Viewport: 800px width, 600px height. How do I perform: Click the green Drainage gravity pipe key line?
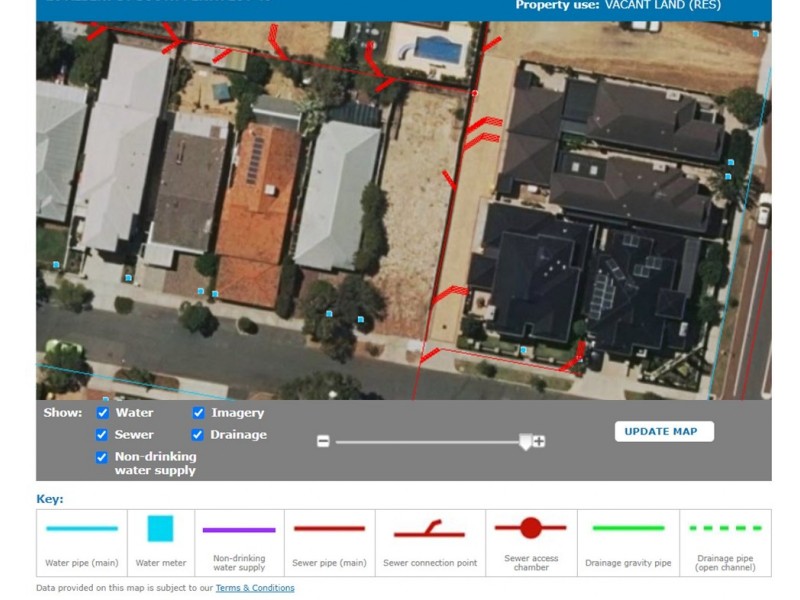(x=628, y=528)
